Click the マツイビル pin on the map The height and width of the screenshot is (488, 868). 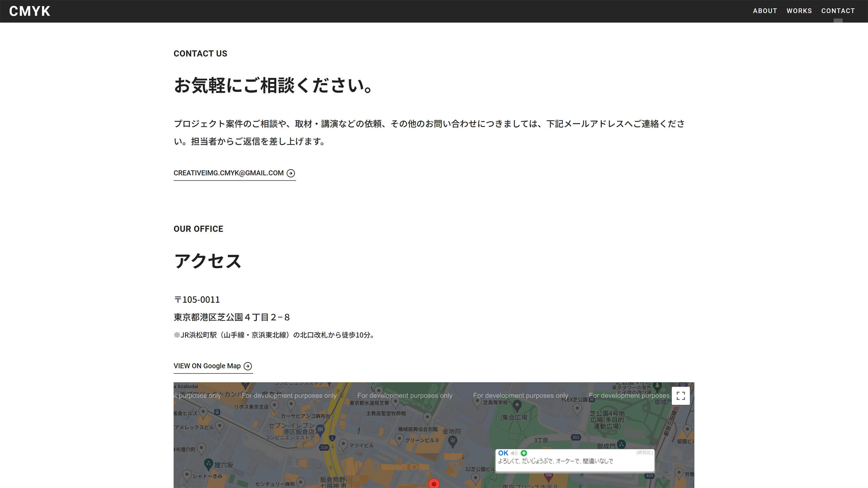[x=343, y=443]
